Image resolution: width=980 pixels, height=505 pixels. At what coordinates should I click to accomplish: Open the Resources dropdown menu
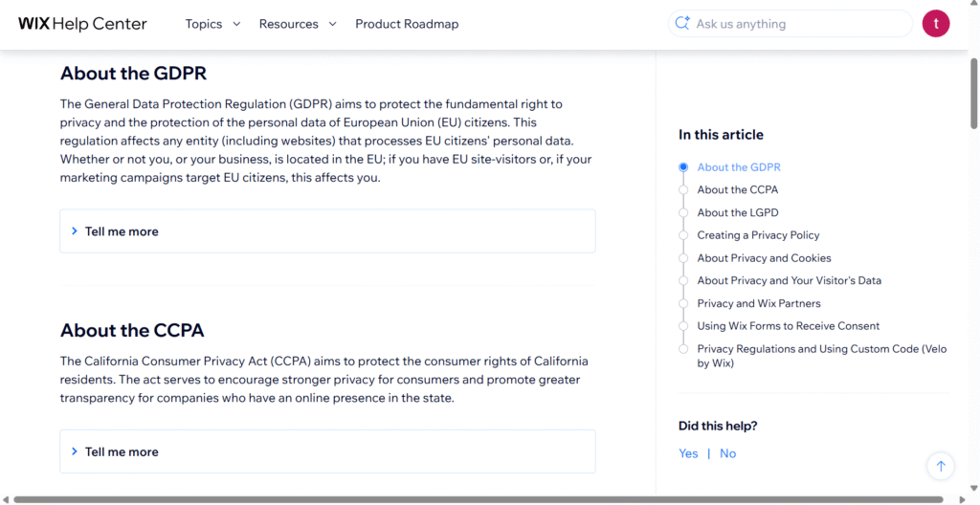(x=298, y=24)
